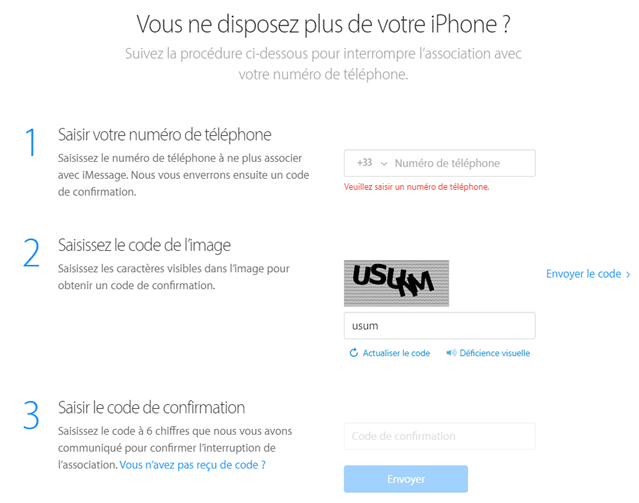Click the speaker icon for Déficience visuelle

[x=451, y=353]
